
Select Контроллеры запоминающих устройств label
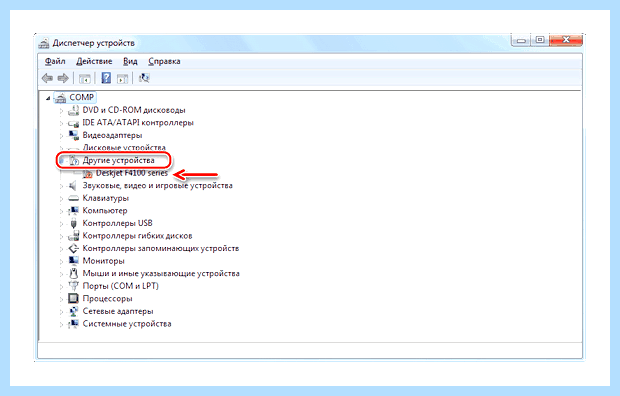coord(161,248)
